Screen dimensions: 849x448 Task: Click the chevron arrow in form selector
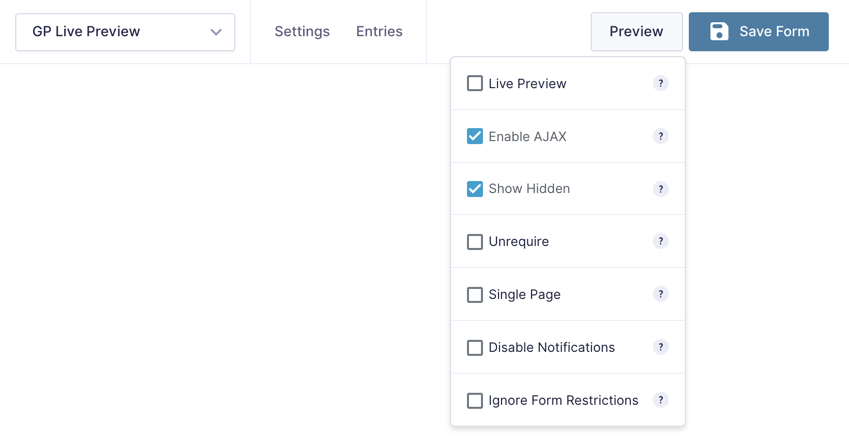coord(216,32)
